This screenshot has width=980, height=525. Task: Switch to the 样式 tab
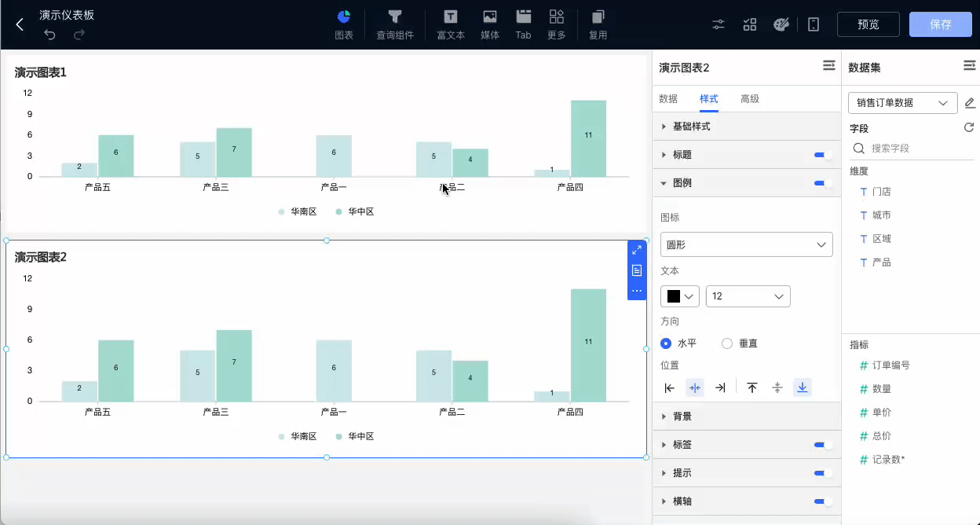click(x=709, y=99)
